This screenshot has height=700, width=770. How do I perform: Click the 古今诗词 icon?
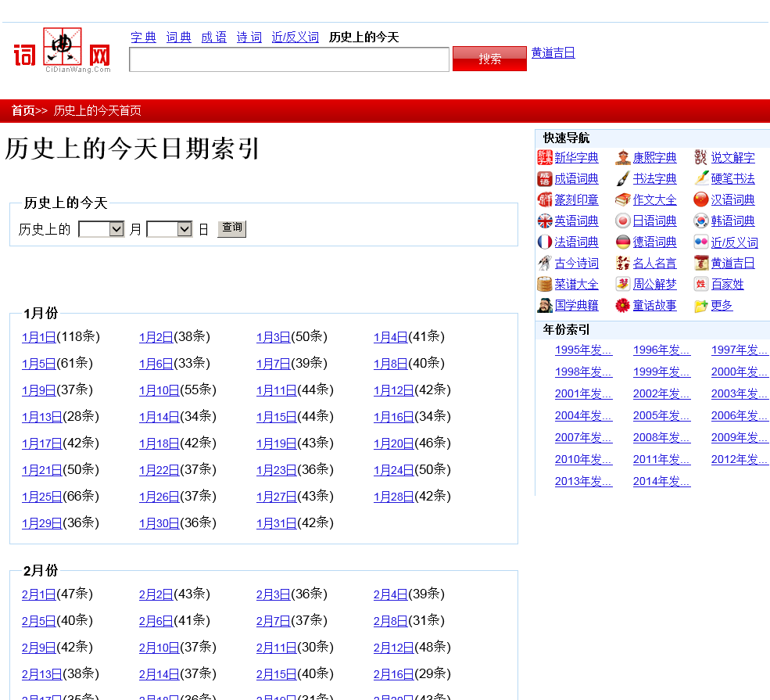[545, 264]
